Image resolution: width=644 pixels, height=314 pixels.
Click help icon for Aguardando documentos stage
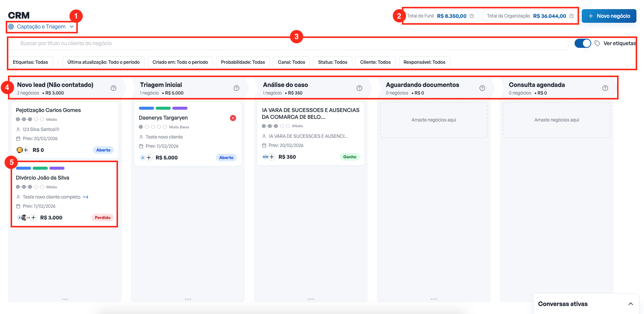click(482, 88)
